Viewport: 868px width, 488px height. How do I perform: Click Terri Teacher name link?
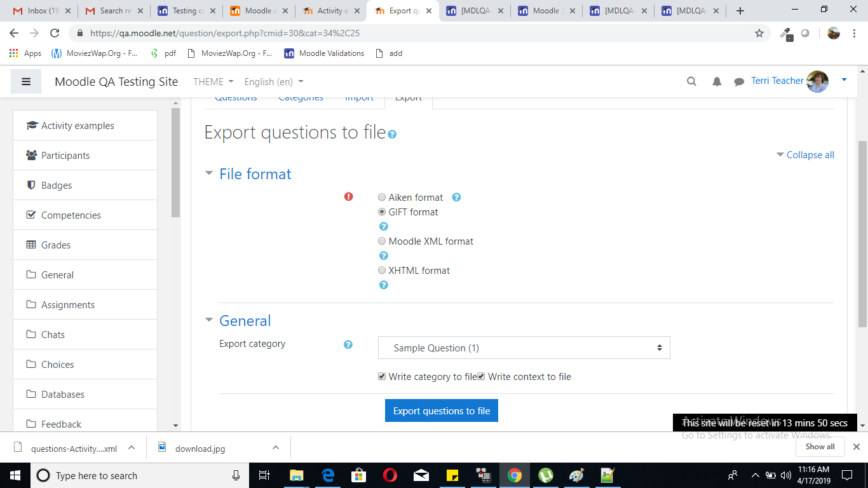777,81
